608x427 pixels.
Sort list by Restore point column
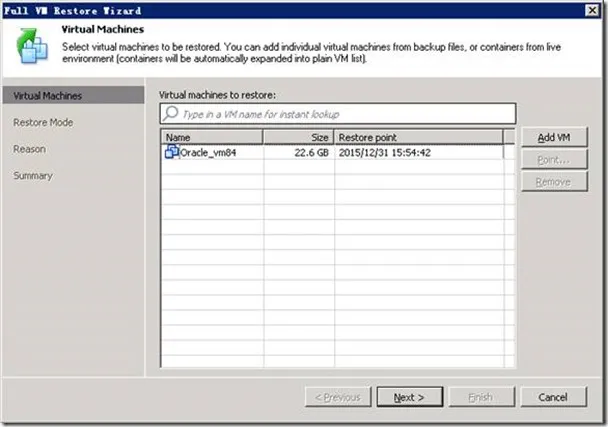tap(419, 137)
